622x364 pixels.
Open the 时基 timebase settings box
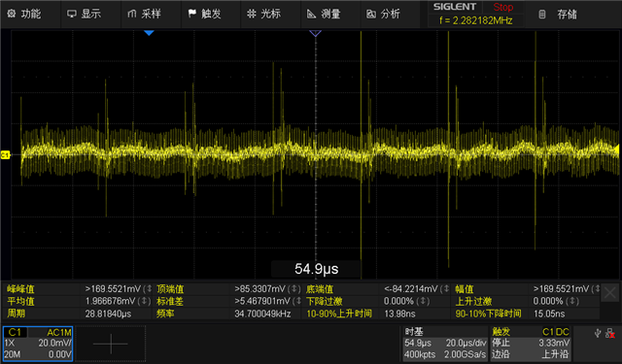(x=445, y=343)
